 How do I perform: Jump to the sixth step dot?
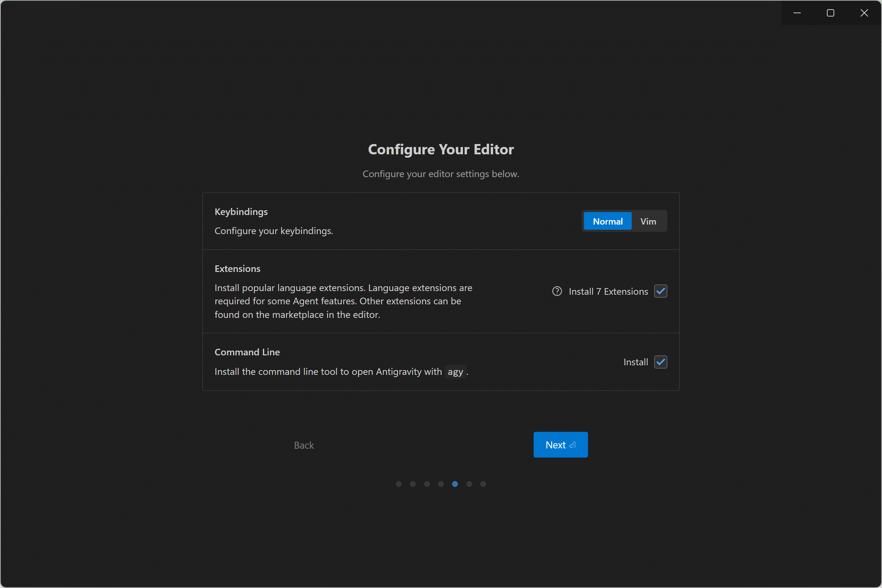coord(469,484)
